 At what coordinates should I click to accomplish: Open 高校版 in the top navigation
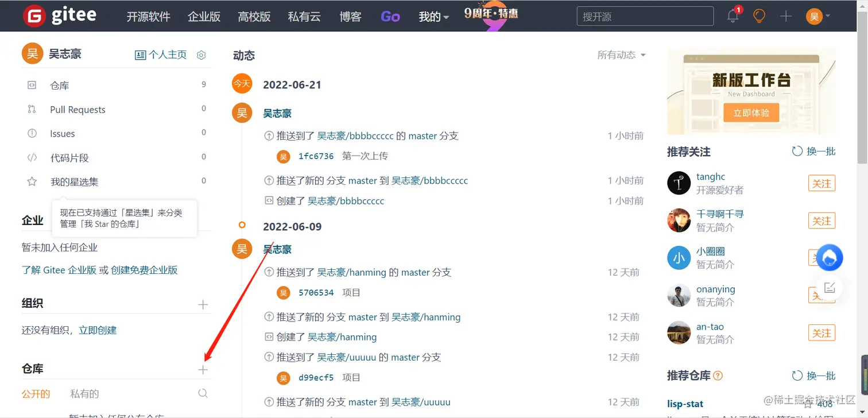[254, 17]
